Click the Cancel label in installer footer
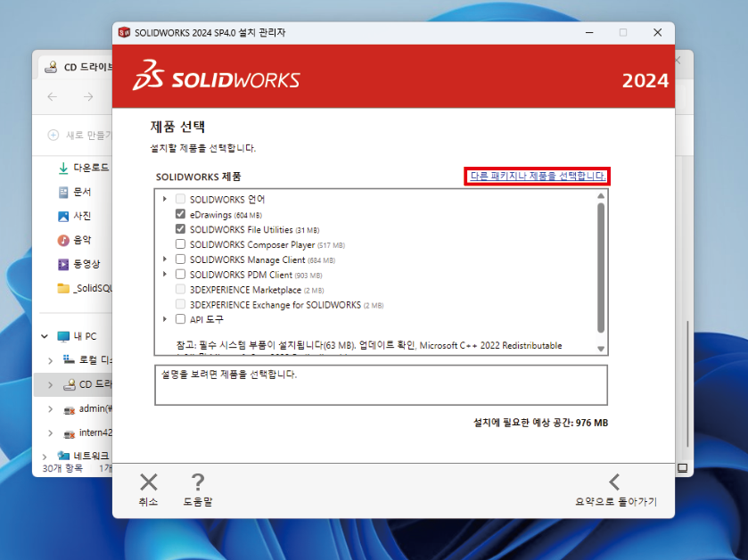 pos(148,501)
